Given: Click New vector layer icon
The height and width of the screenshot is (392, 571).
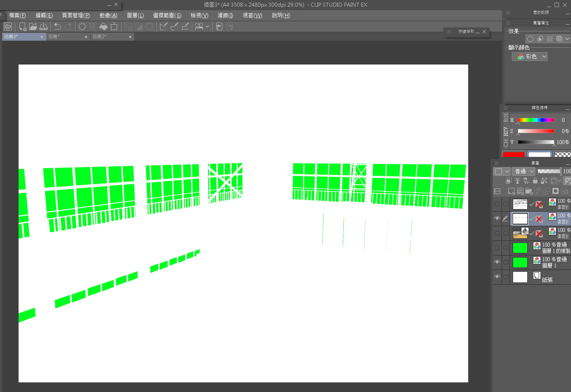Looking at the screenshot, I should pos(520,191).
